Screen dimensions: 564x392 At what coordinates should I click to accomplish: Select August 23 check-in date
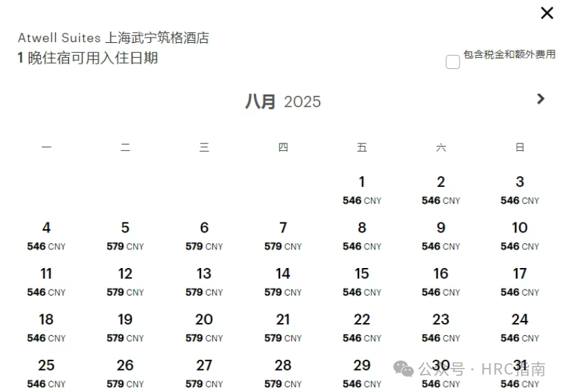(x=440, y=320)
